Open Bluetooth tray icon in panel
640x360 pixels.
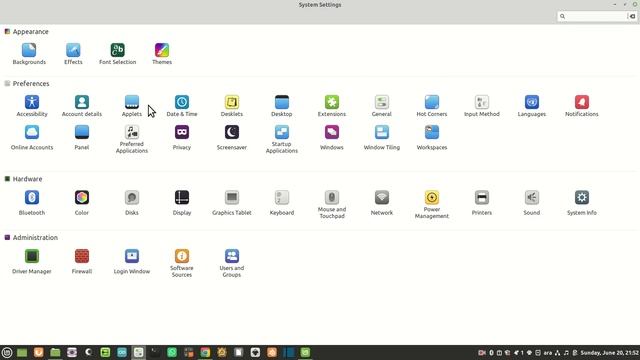(x=491, y=353)
